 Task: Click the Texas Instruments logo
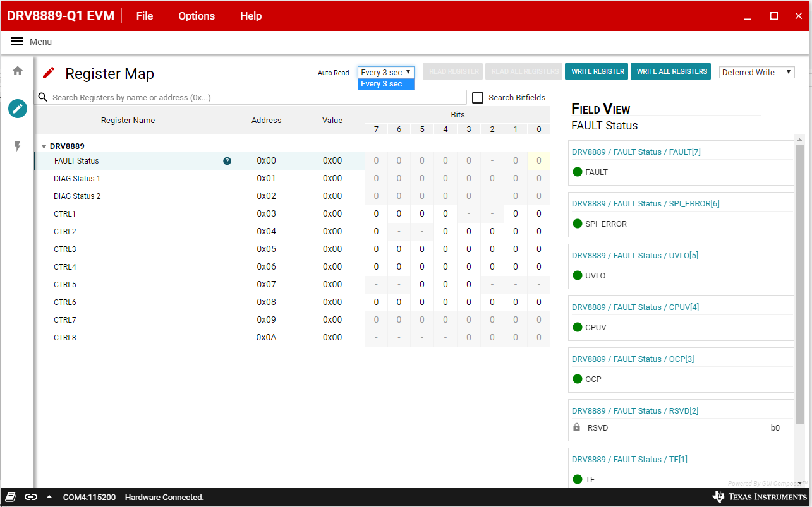point(759,497)
